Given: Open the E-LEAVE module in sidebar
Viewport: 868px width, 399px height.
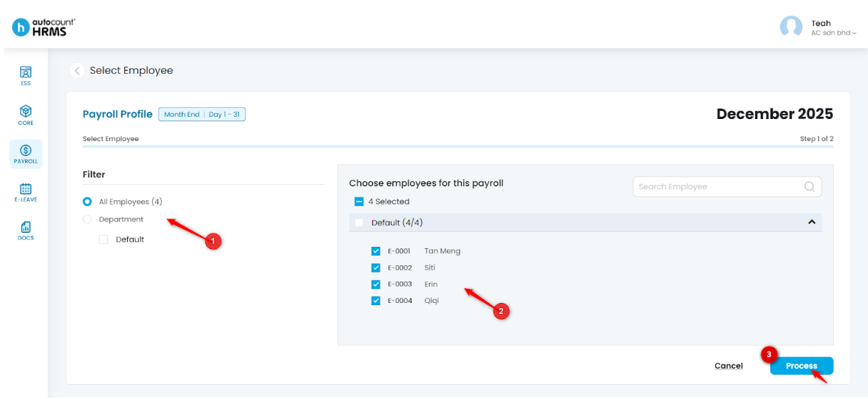Looking at the screenshot, I should (x=25, y=193).
